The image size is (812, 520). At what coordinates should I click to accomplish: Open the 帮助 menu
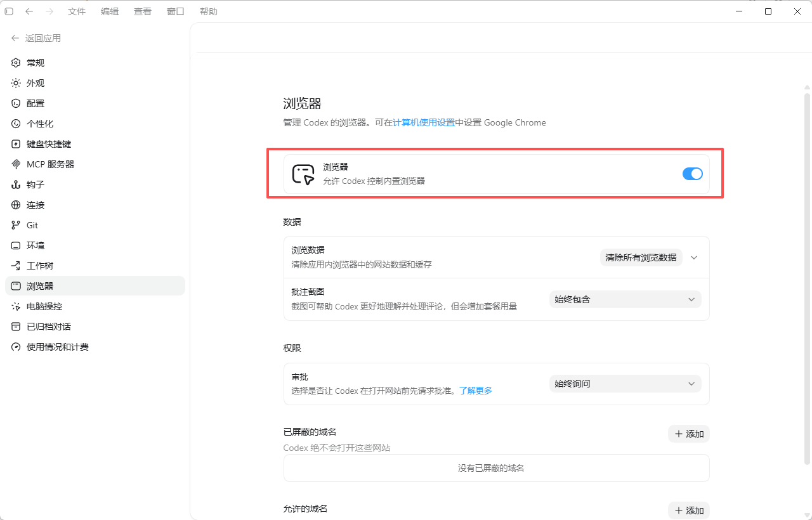(208, 11)
